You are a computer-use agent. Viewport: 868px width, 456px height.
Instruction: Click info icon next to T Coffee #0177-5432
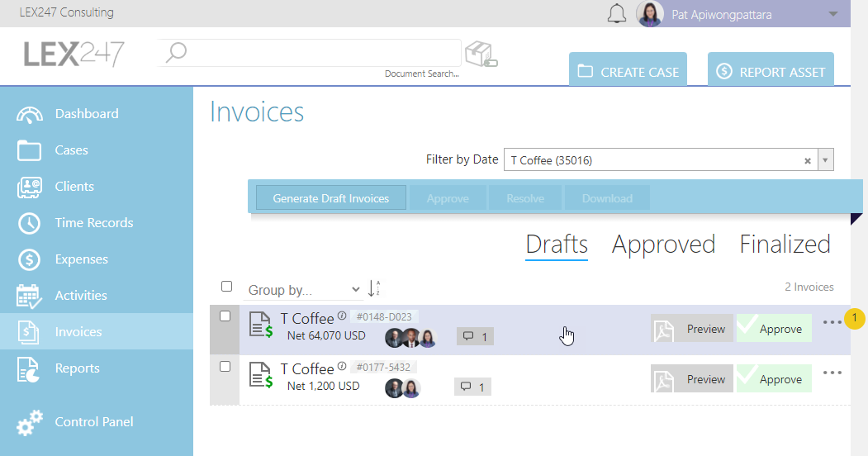pos(342,366)
